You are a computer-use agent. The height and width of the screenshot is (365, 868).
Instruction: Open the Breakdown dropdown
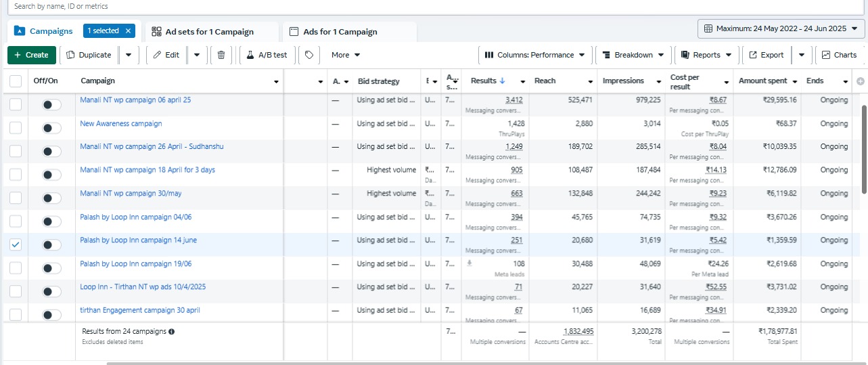(633, 55)
